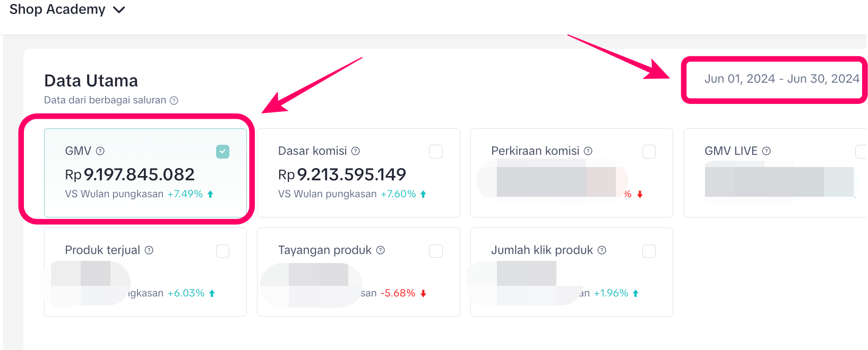Tick the Perkiraan komisi checkbox
The width and height of the screenshot is (868, 350).
click(x=649, y=152)
